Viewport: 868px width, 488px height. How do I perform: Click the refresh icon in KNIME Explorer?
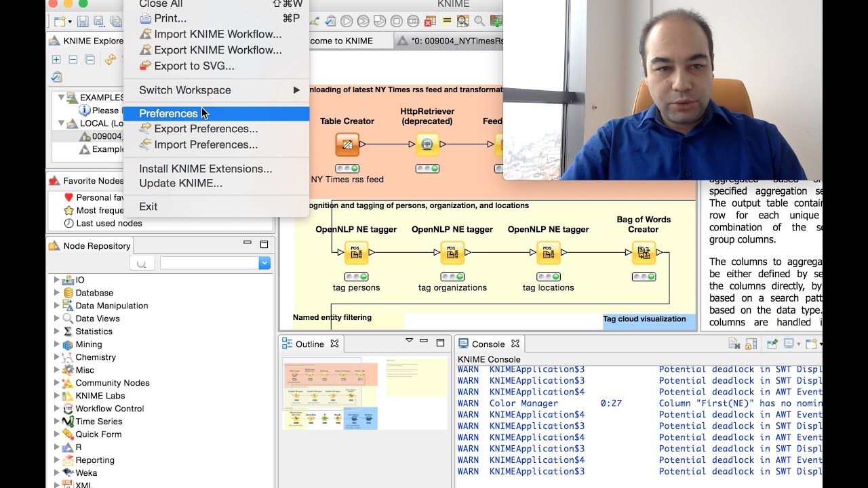tap(110, 60)
